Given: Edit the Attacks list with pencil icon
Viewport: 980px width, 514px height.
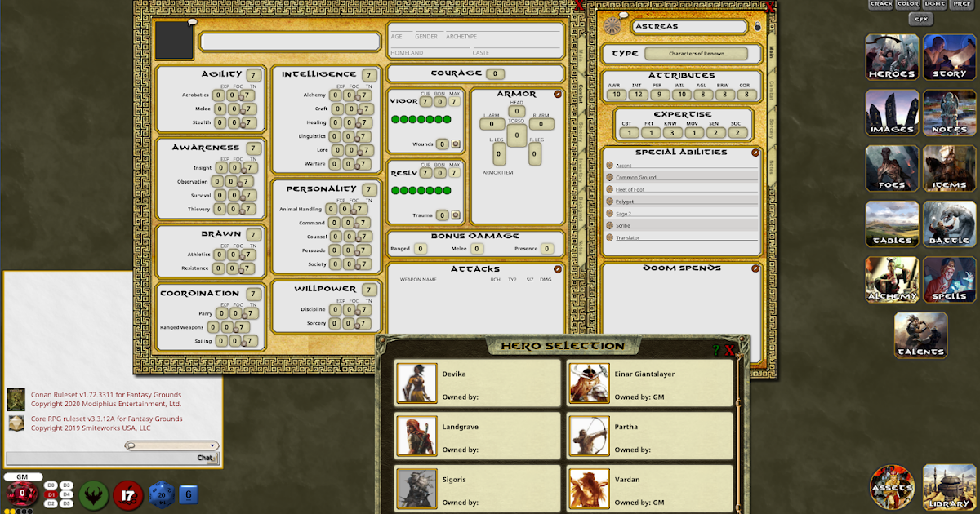Looking at the screenshot, I should pos(558,269).
